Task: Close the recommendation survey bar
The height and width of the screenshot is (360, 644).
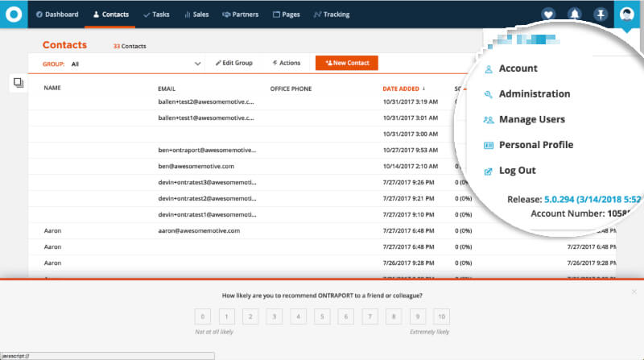Action: 634,292
